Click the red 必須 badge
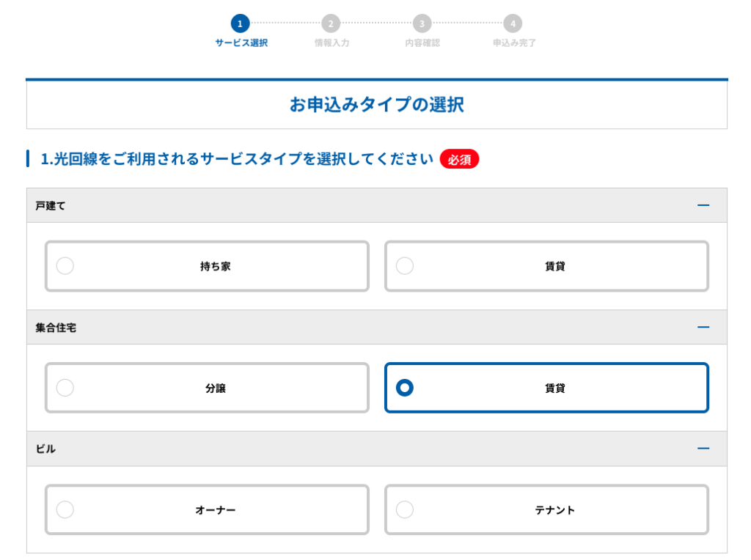 pos(459,159)
